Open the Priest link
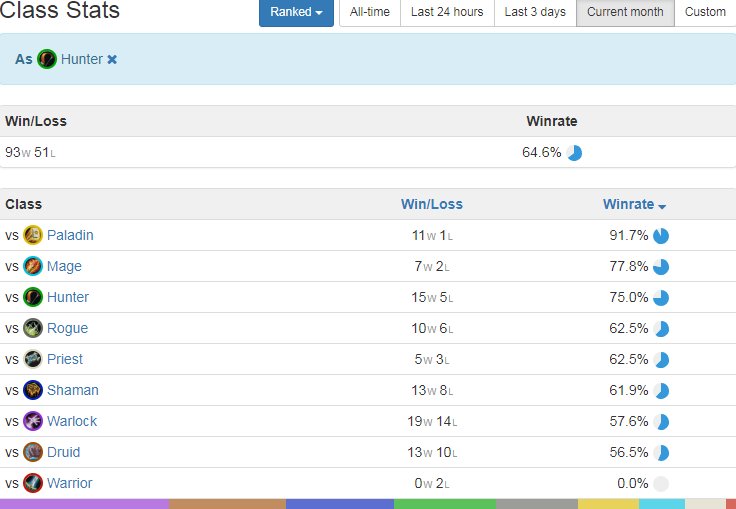This screenshot has height=509, width=736. (x=65, y=359)
